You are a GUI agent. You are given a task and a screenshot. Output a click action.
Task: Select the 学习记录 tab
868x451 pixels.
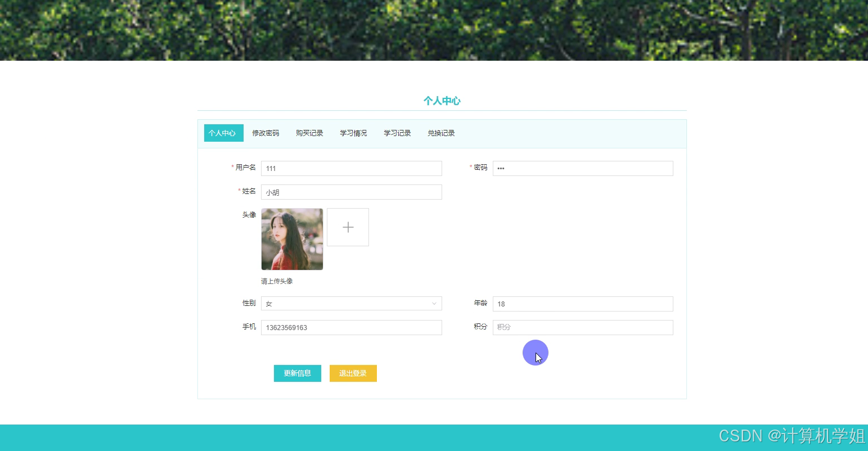(397, 133)
